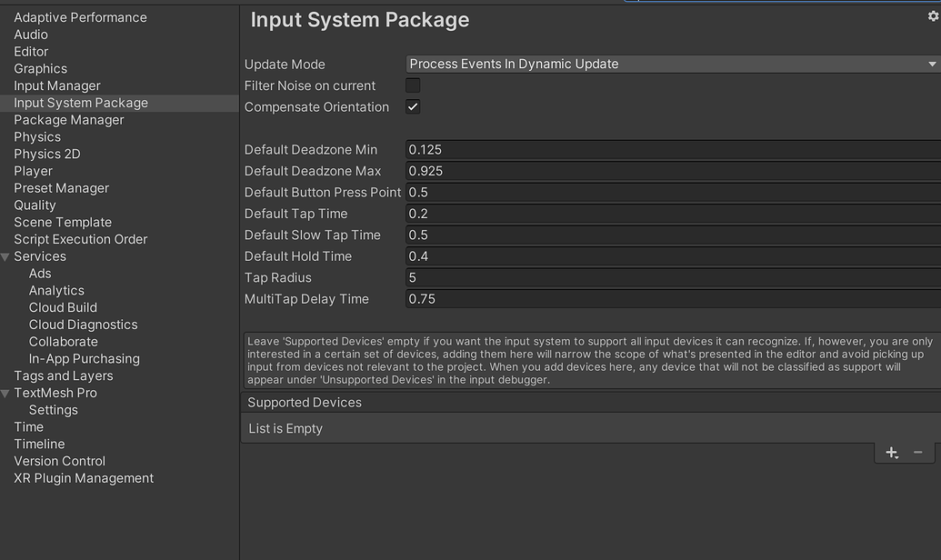Edit the Tap Radius value field

673,278
